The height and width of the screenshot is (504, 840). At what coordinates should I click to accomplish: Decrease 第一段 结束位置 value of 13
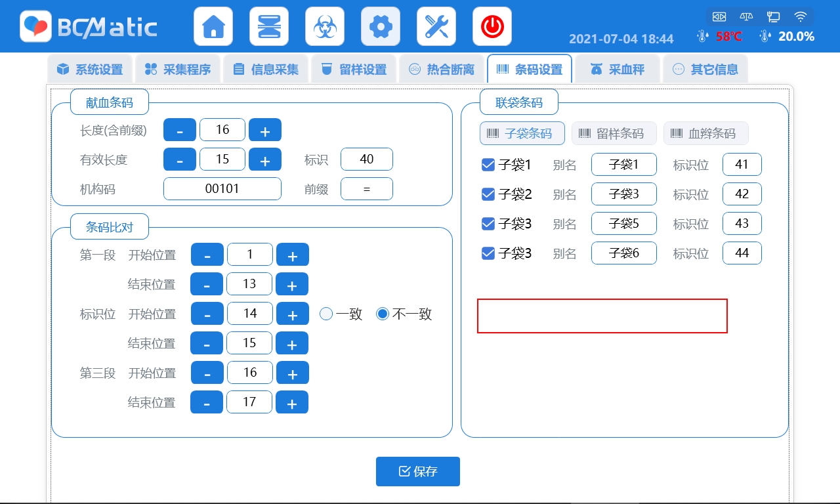pos(207,284)
